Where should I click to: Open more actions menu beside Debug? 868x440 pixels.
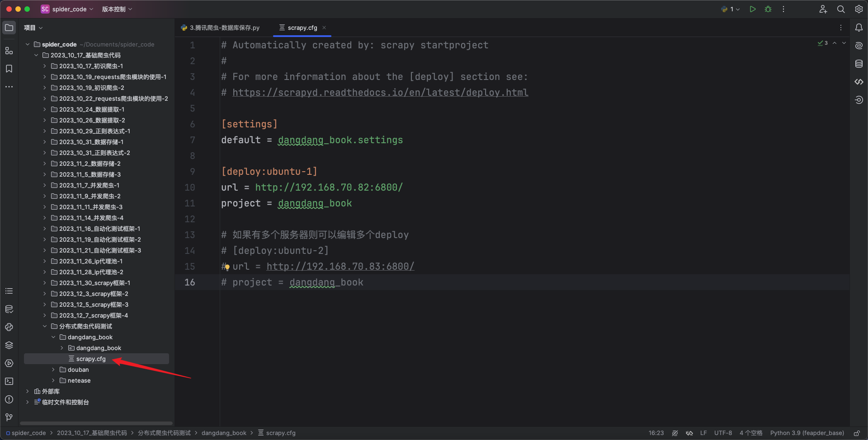coord(783,9)
